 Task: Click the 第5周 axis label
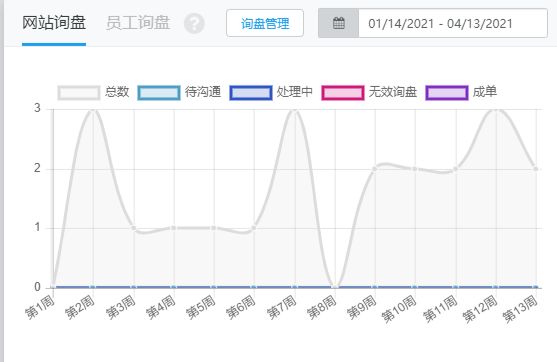[x=201, y=308]
